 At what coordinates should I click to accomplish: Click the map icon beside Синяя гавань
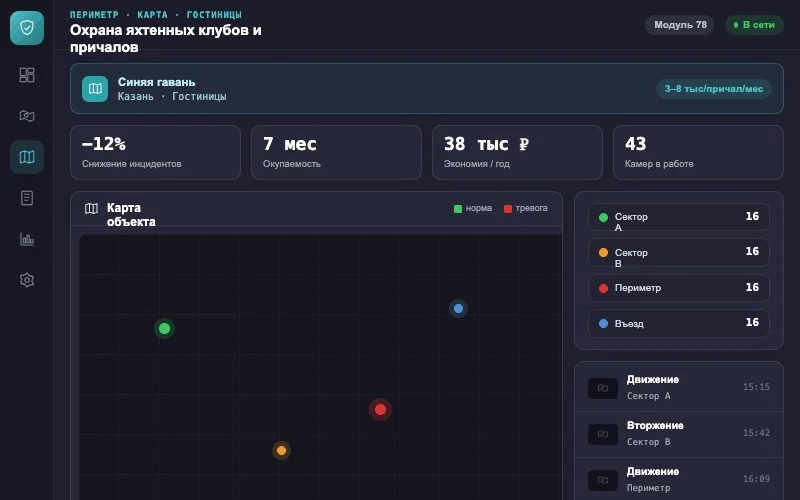[x=95, y=89]
